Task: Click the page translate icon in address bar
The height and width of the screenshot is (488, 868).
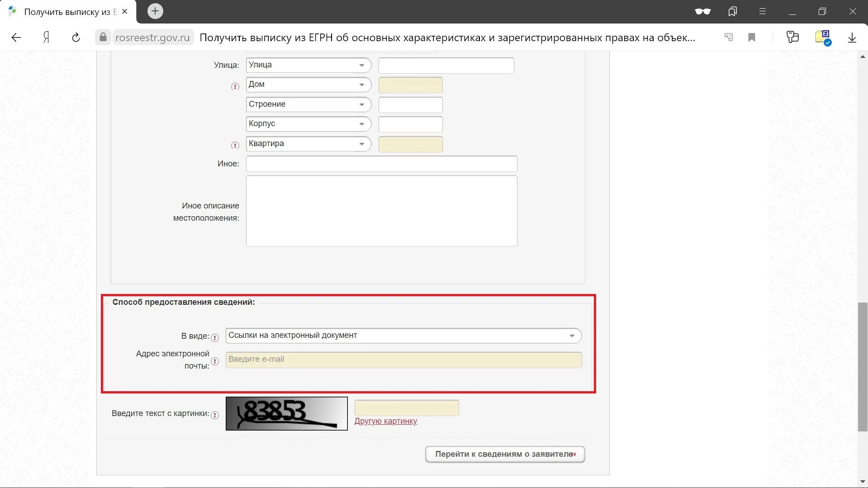Action: click(729, 37)
